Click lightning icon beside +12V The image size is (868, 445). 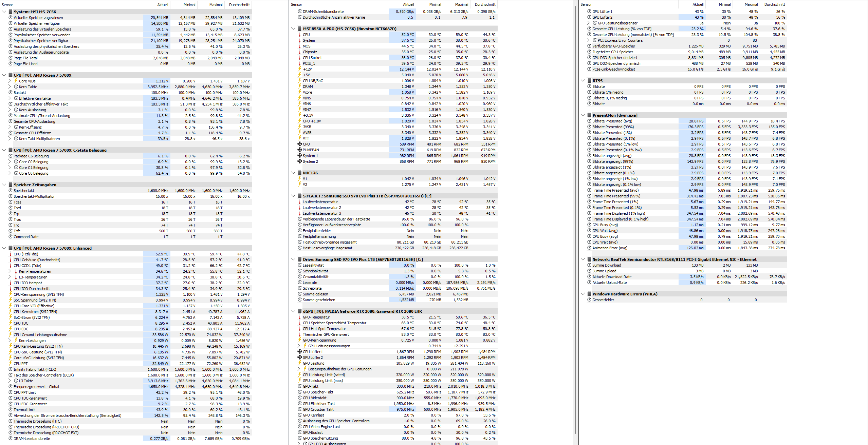[x=300, y=69]
